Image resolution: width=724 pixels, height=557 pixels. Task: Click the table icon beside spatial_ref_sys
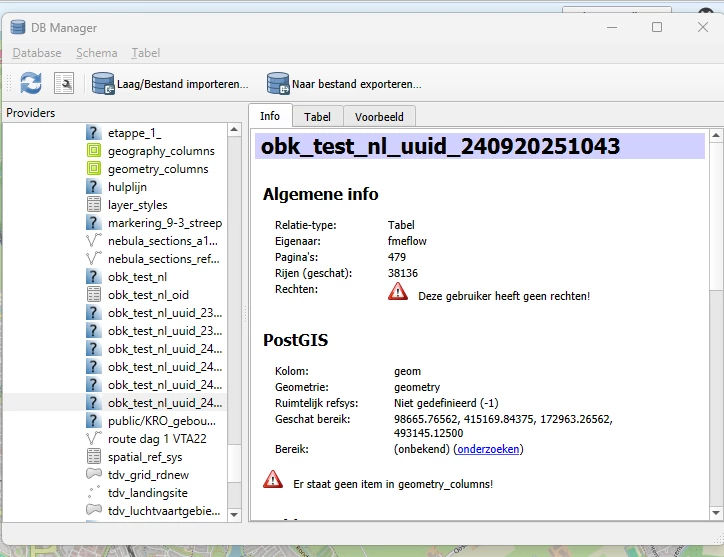pyautogui.click(x=94, y=457)
